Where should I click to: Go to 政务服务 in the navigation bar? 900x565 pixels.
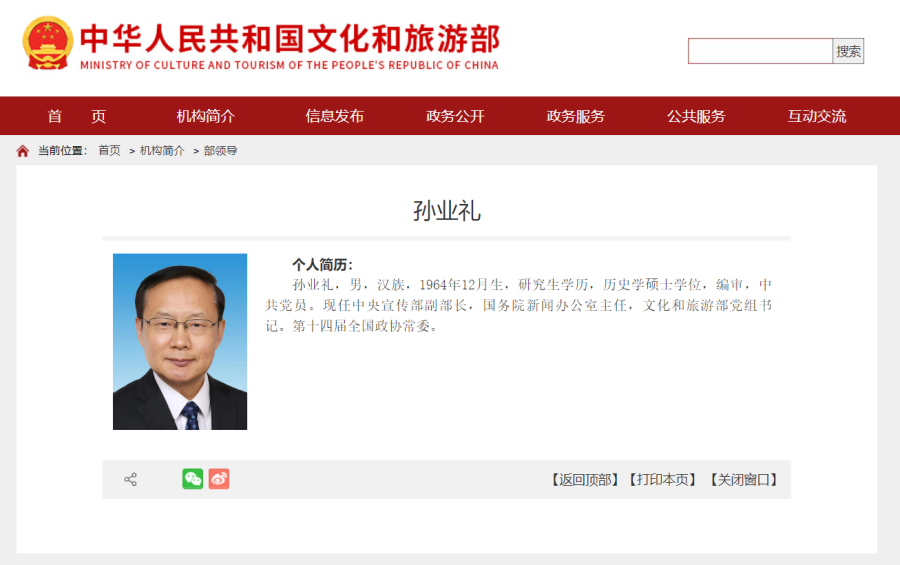576,116
